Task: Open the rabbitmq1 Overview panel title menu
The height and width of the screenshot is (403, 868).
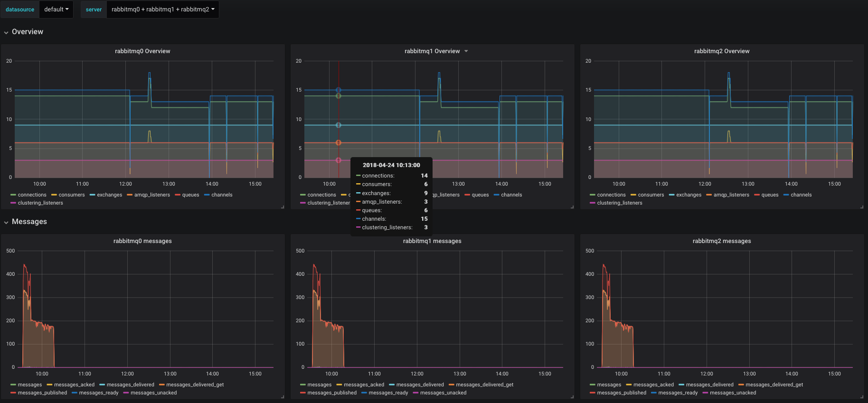Action: click(x=436, y=51)
